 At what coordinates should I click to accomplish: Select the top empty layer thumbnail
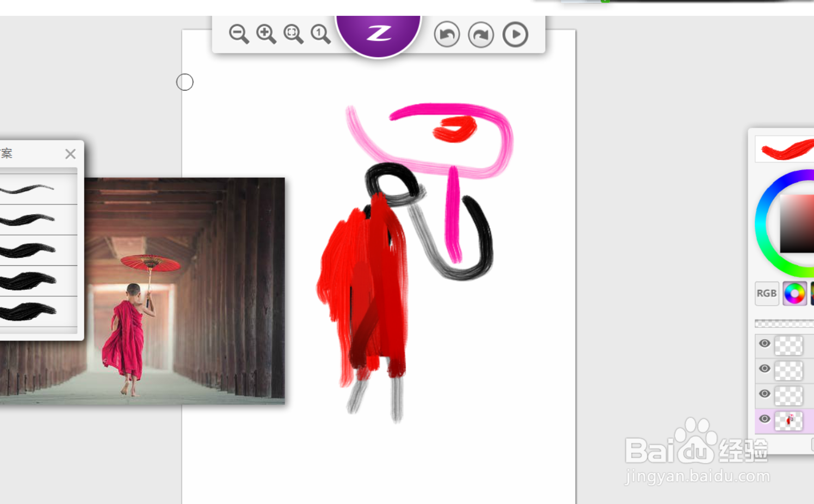coord(788,345)
